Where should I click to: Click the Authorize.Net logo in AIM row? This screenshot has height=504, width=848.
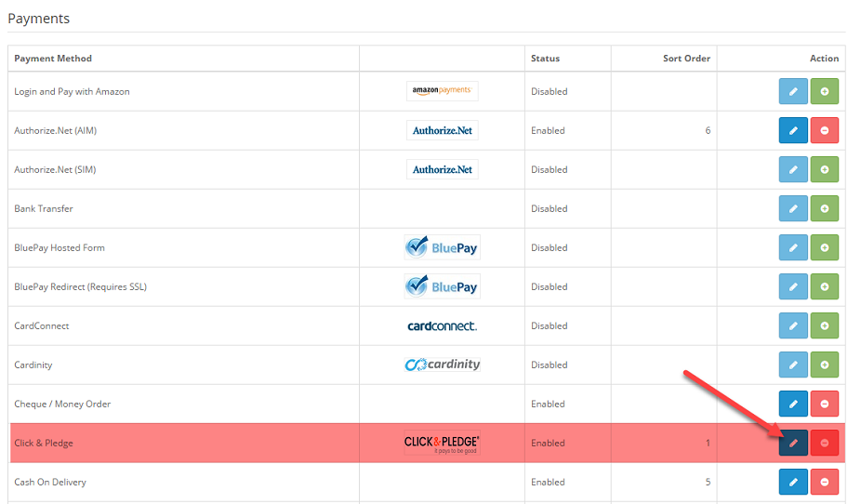(442, 130)
